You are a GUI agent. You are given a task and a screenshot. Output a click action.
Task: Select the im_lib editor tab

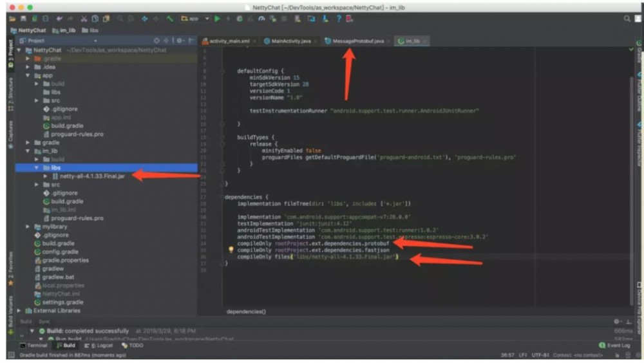412,41
